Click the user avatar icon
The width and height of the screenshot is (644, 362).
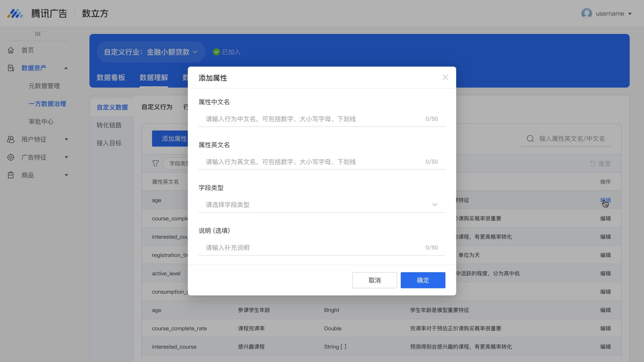(x=587, y=13)
